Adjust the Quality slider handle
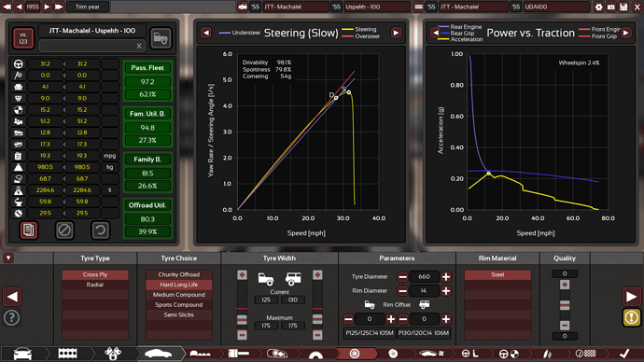The image size is (644, 362). 565,305
